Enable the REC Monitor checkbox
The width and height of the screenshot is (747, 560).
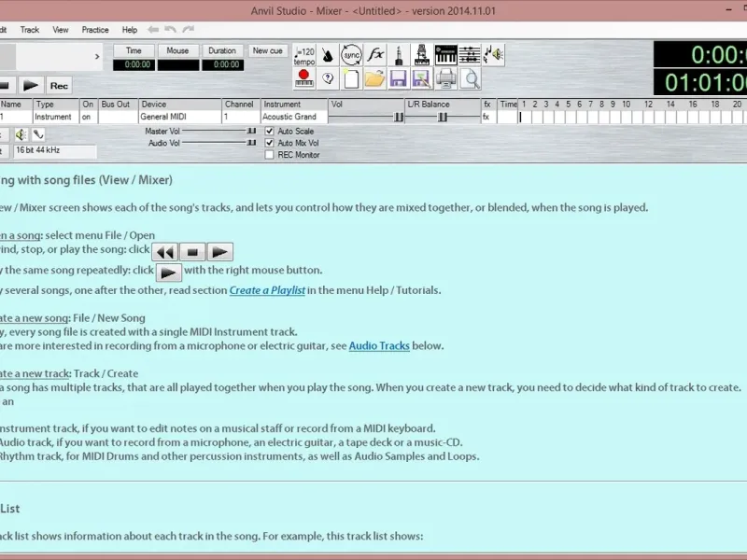[269, 155]
